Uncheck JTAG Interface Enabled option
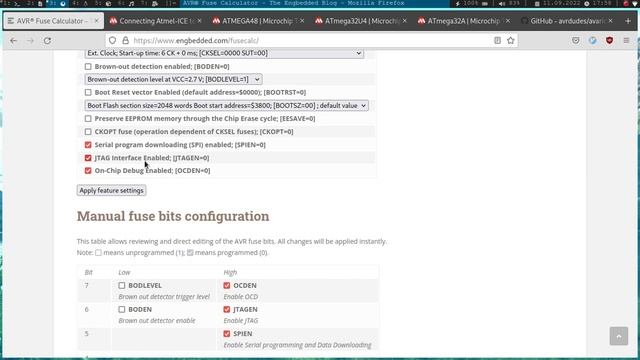Viewport: 640px width, 360px height. click(88, 158)
